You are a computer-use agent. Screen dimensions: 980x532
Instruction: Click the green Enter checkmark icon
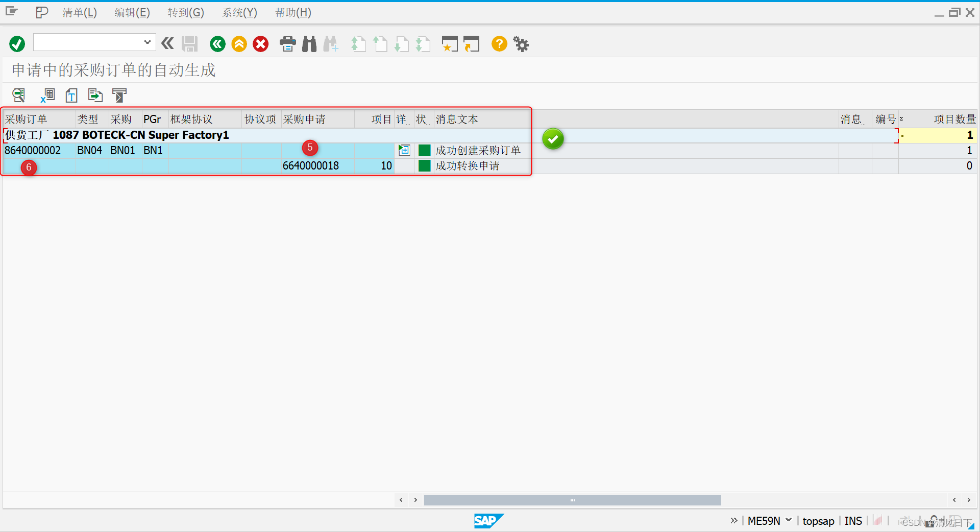17,44
